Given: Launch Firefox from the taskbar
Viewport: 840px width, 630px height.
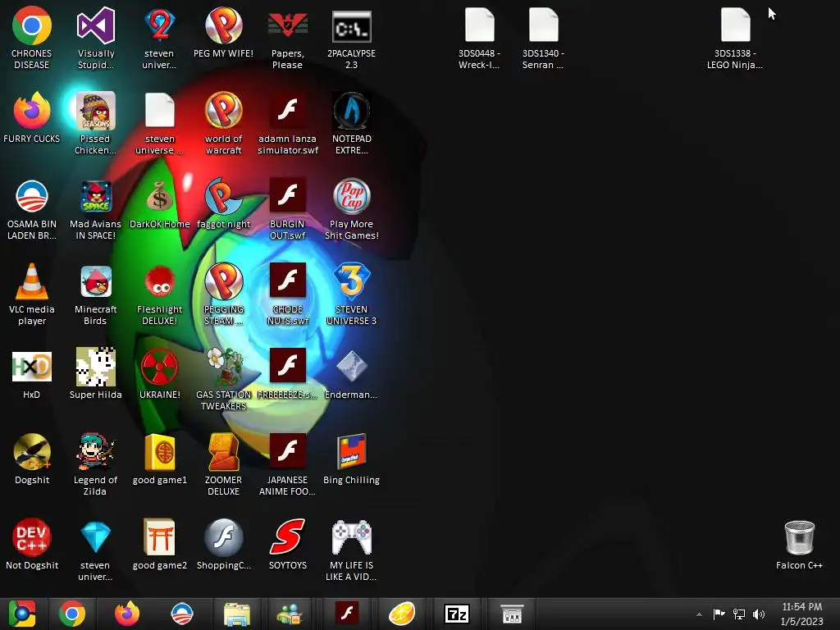Looking at the screenshot, I should [x=127, y=614].
